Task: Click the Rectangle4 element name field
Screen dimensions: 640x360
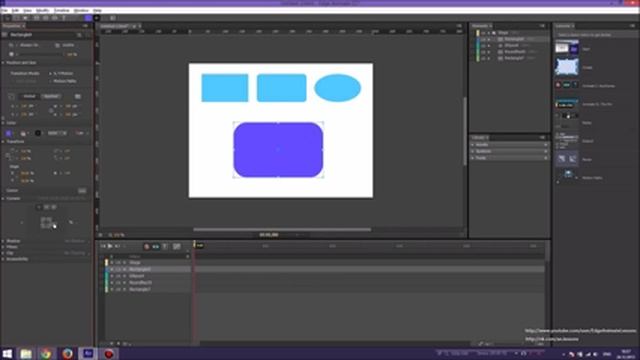Action: coord(41,35)
